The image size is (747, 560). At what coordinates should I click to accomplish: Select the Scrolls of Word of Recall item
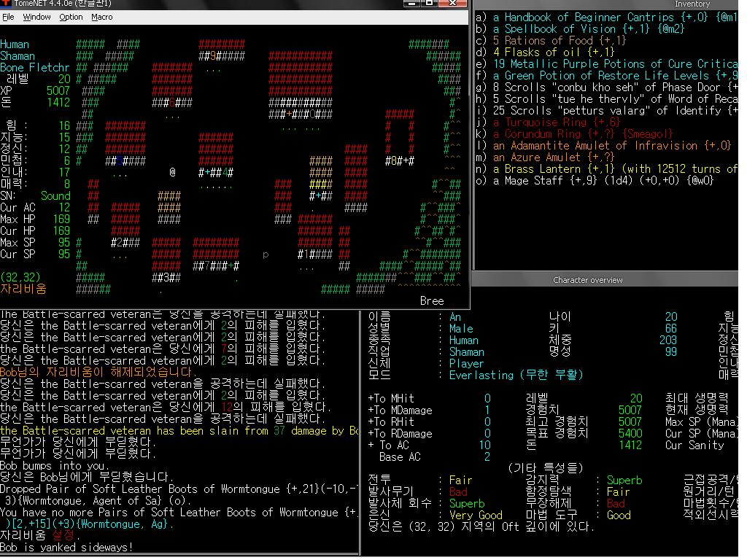pyautogui.click(x=606, y=99)
